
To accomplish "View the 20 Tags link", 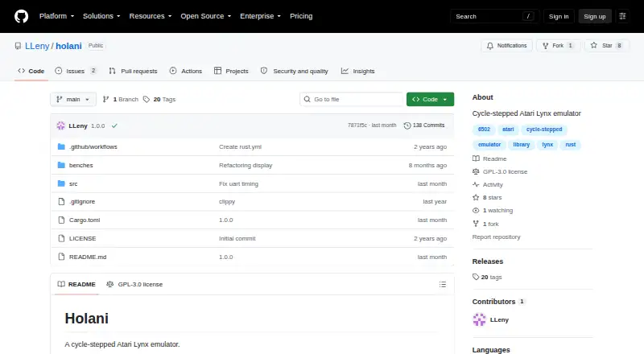I will tap(159, 100).
